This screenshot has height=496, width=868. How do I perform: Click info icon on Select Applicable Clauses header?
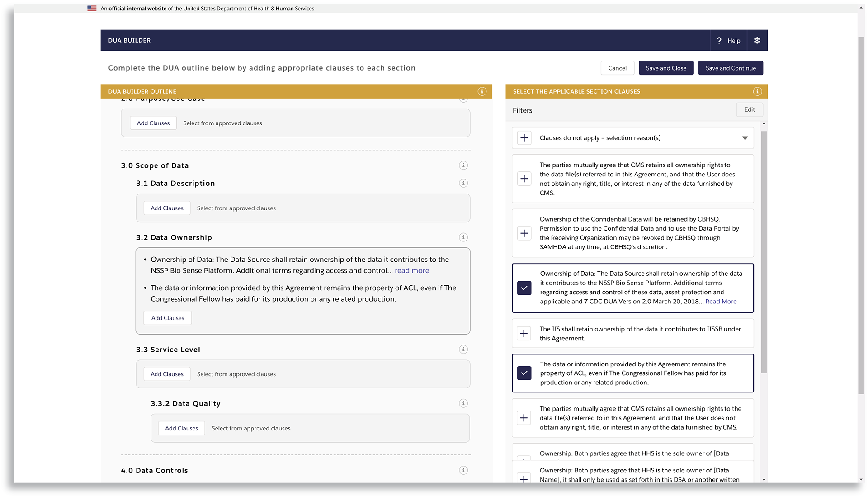coord(757,91)
